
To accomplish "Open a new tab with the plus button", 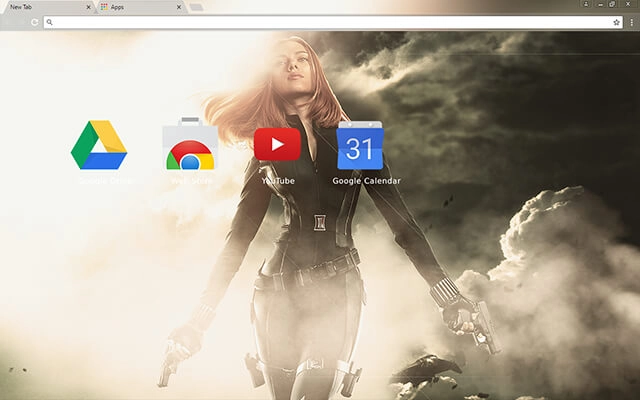I will [196, 7].
